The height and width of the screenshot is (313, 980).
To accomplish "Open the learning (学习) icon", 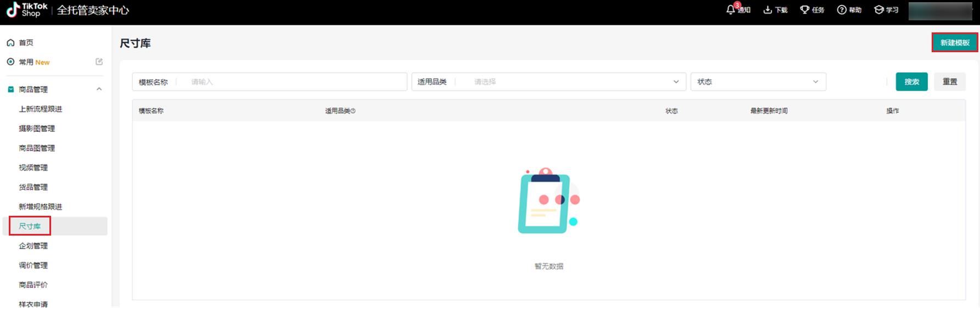I will (879, 10).
